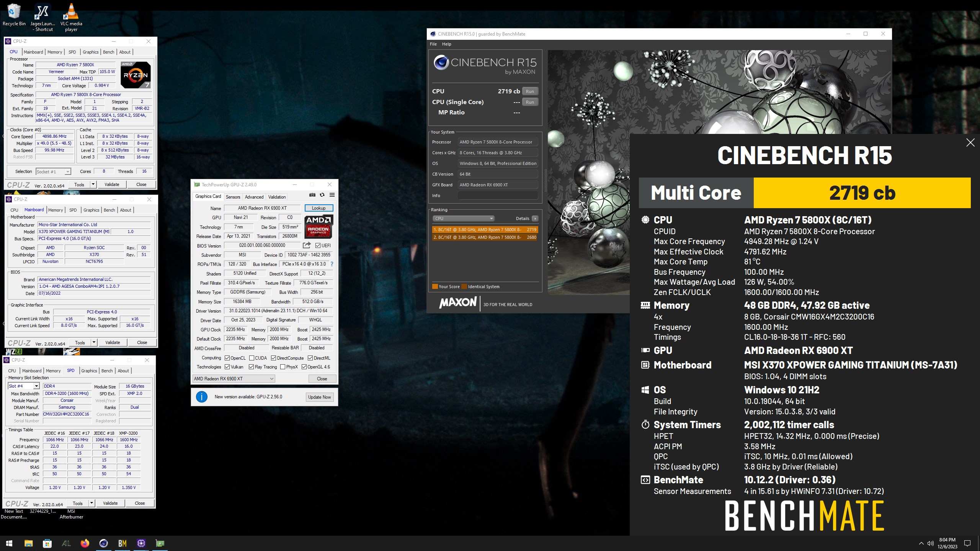Image resolution: width=980 pixels, height=551 pixels.
Task: Click the Info input field in Cinebench
Action: pos(498,196)
